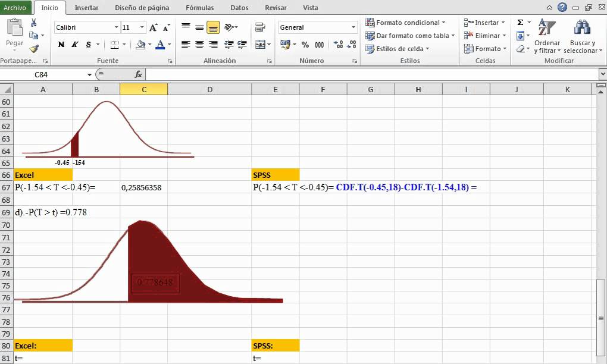
Task: Click the Format Painter brush icon
Action: (x=34, y=49)
